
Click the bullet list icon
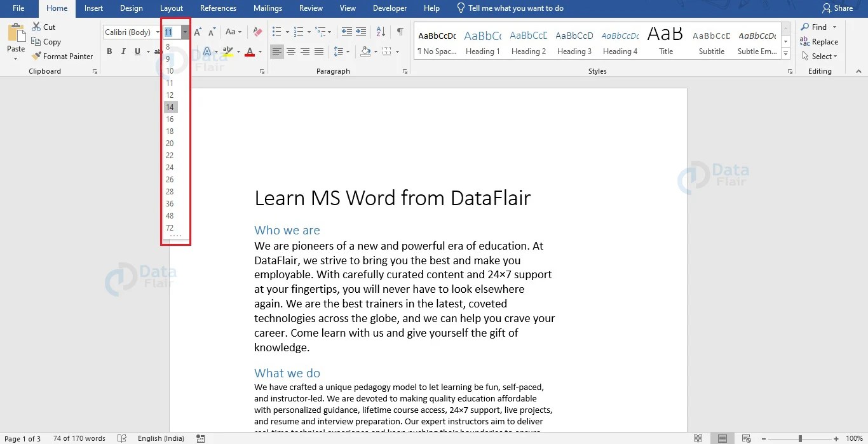tap(276, 32)
